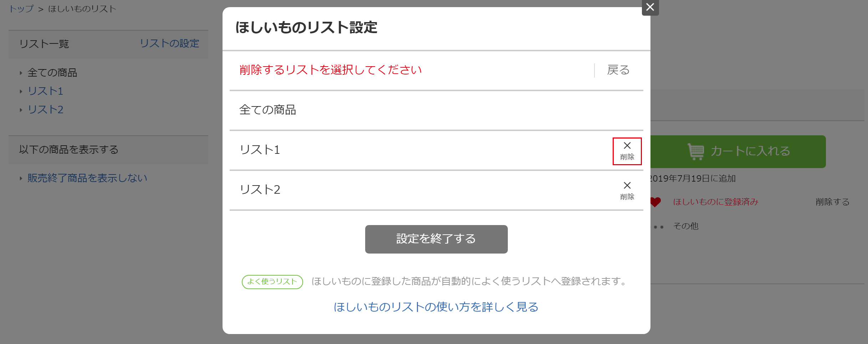The image size is (868, 344).
Task: Click the arrow bullet beside リスト2 in the sidebar
Action: tap(21, 110)
